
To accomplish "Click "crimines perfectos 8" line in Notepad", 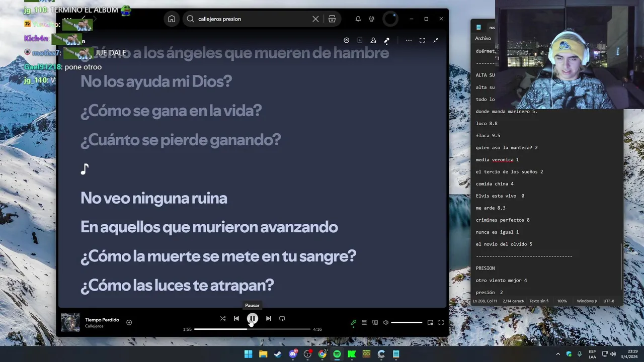I will pyautogui.click(x=503, y=220).
